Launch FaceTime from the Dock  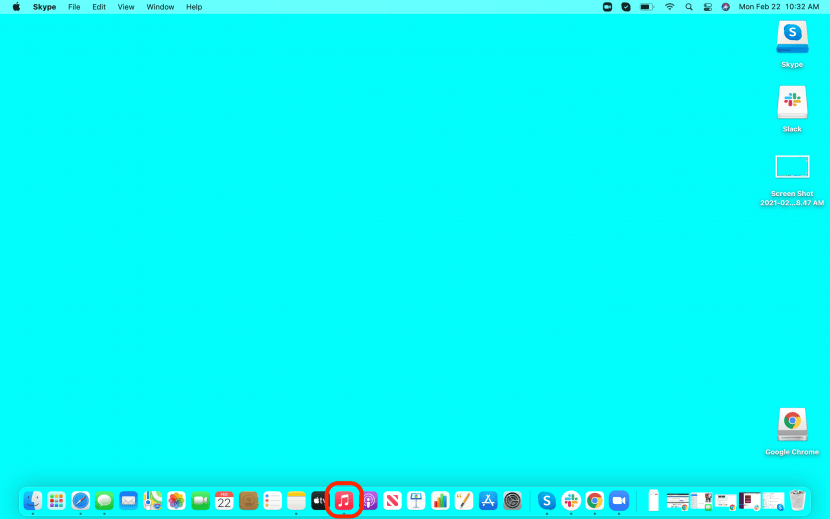pos(200,500)
